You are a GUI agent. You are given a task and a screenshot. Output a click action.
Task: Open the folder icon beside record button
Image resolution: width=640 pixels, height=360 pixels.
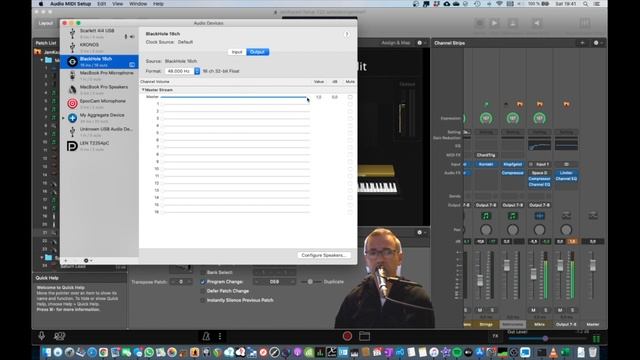click(364, 336)
